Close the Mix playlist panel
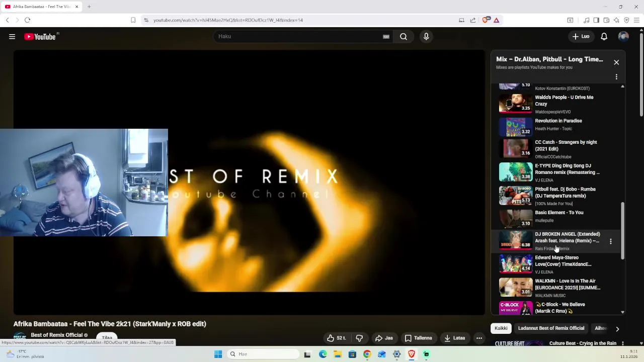The image size is (644, 362). click(616, 62)
